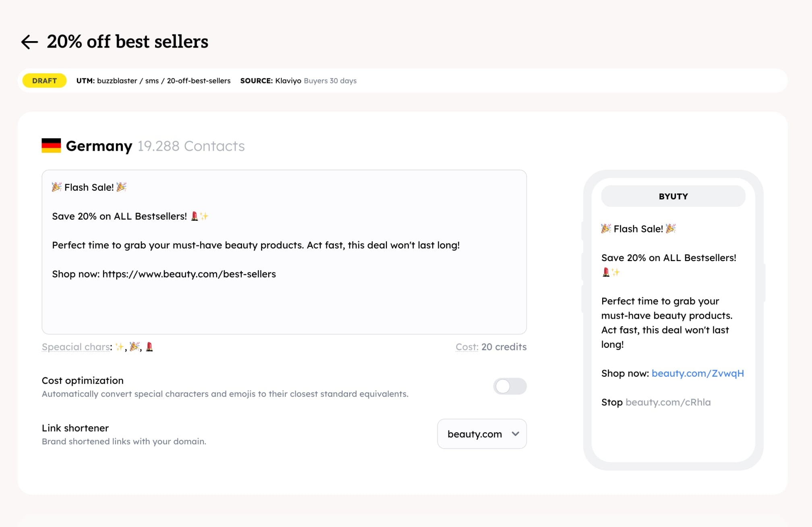
Task: Click the sparkles emoji in Special chars
Action: pos(119,347)
